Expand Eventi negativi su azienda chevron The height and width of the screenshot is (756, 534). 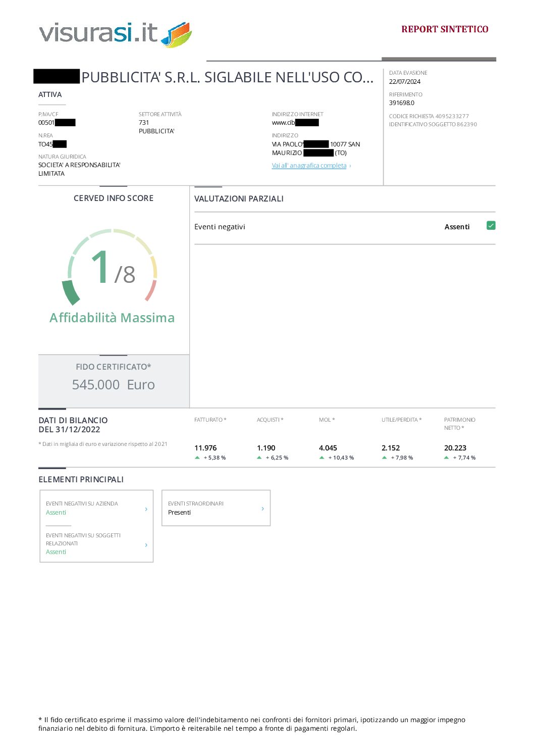[x=146, y=509]
